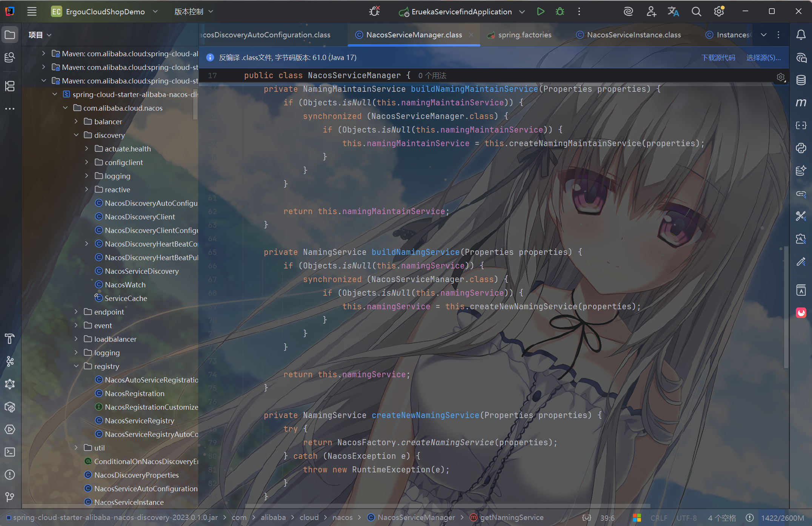
Task: Click the red plugin icon in right sidebar
Action: (x=801, y=313)
